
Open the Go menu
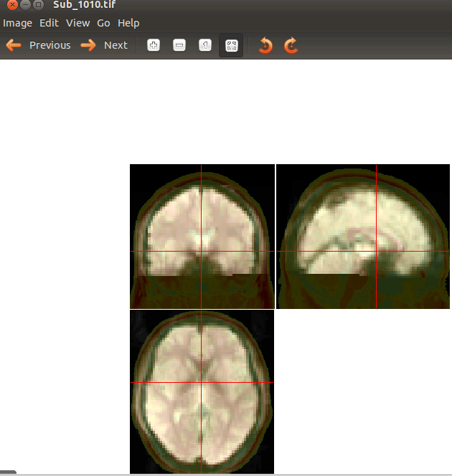(x=103, y=23)
